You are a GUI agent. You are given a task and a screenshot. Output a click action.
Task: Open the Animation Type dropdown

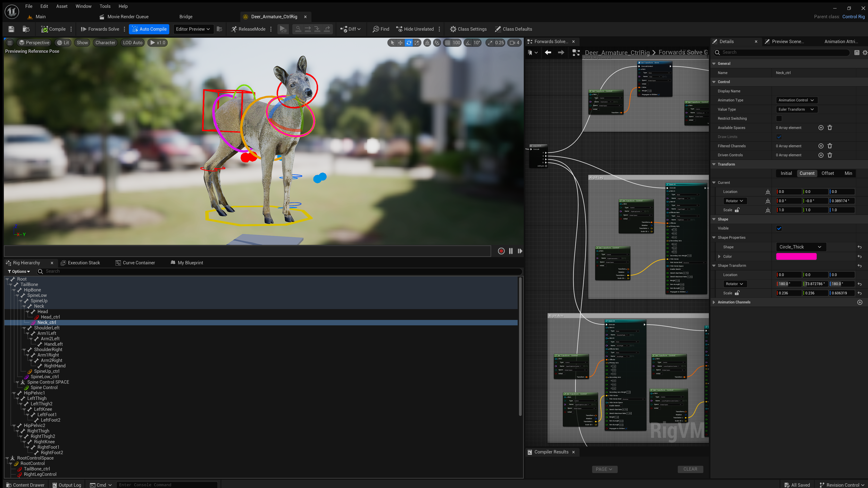click(796, 100)
